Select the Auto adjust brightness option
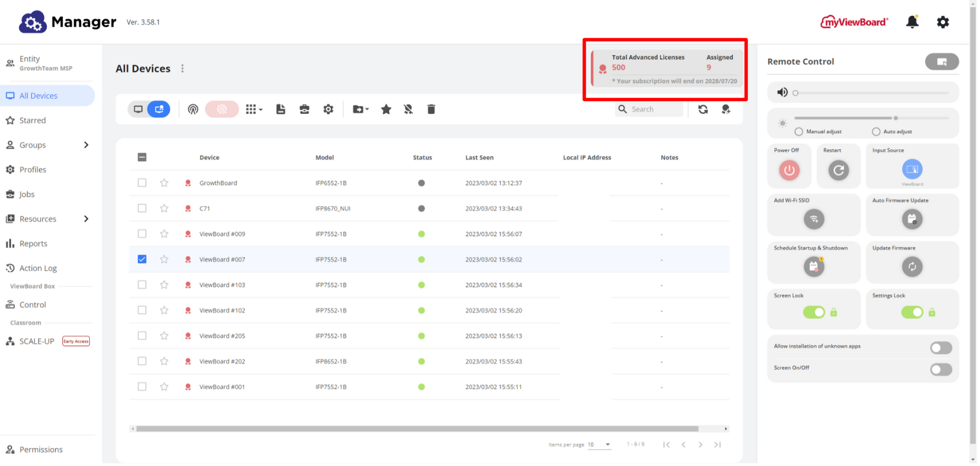This screenshot has height=466, width=980. tap(876, 132)
